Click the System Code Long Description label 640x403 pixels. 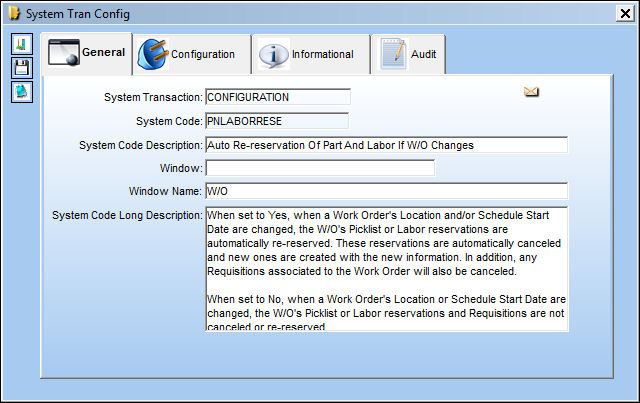127,215
